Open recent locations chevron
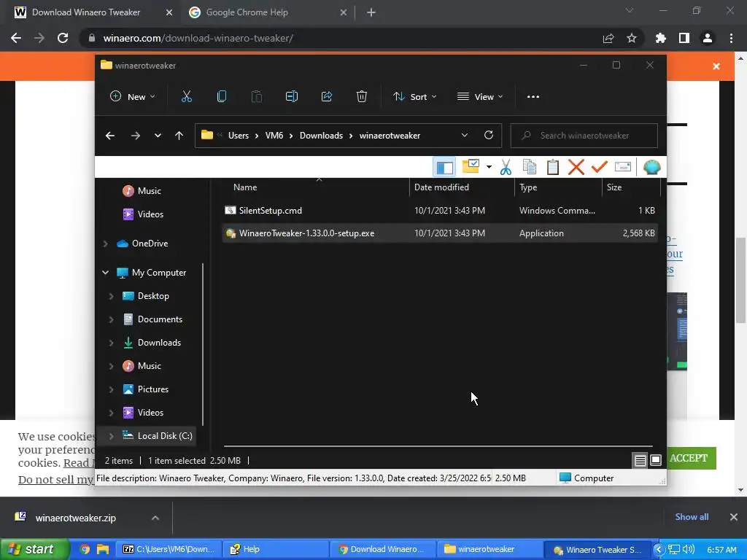 (158, 136)
